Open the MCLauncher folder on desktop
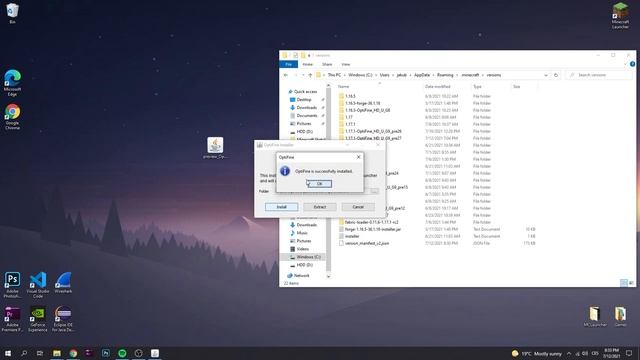This screenshot has height=360, width=640. click(x=595, y=317)
